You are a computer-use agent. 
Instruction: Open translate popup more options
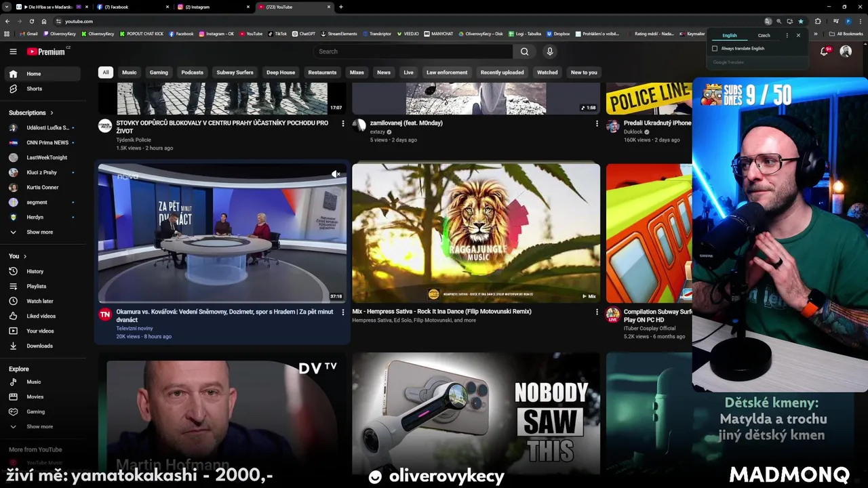coord(787,35)
